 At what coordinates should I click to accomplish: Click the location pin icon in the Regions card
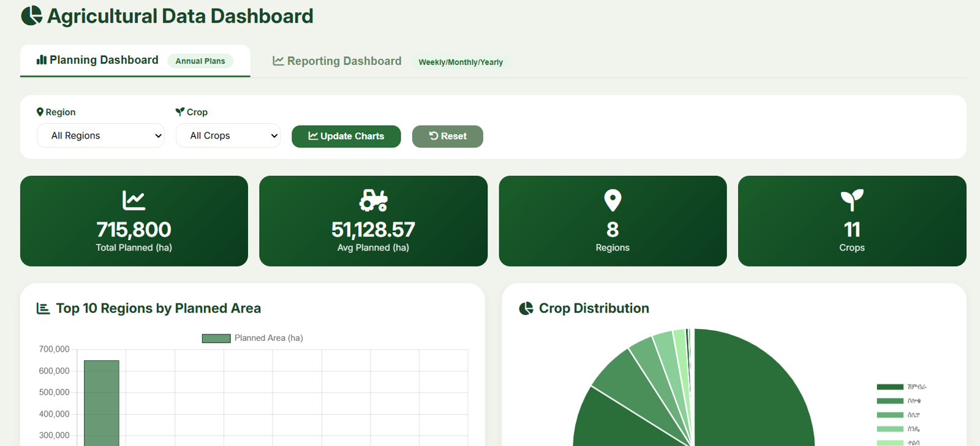click(612, 200)
